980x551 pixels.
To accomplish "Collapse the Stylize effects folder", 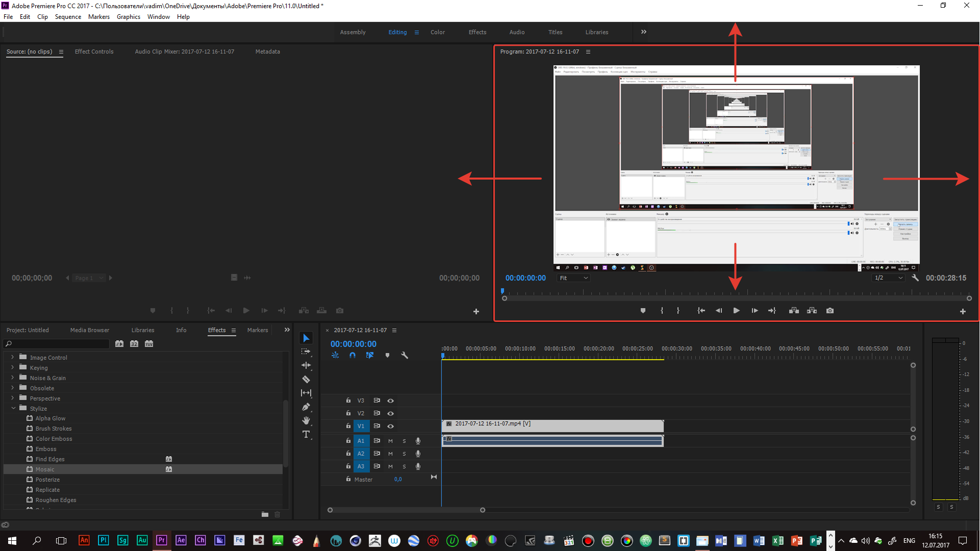I will click(x=13, y=408).
